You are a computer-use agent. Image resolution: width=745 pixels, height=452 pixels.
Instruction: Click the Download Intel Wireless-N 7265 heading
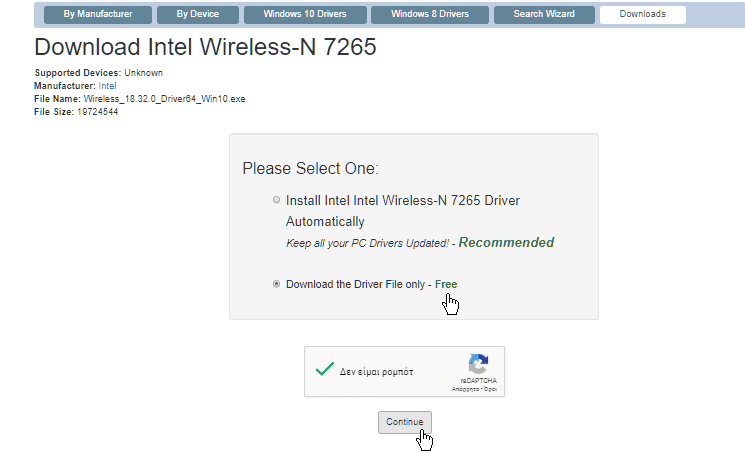point(205,47)
